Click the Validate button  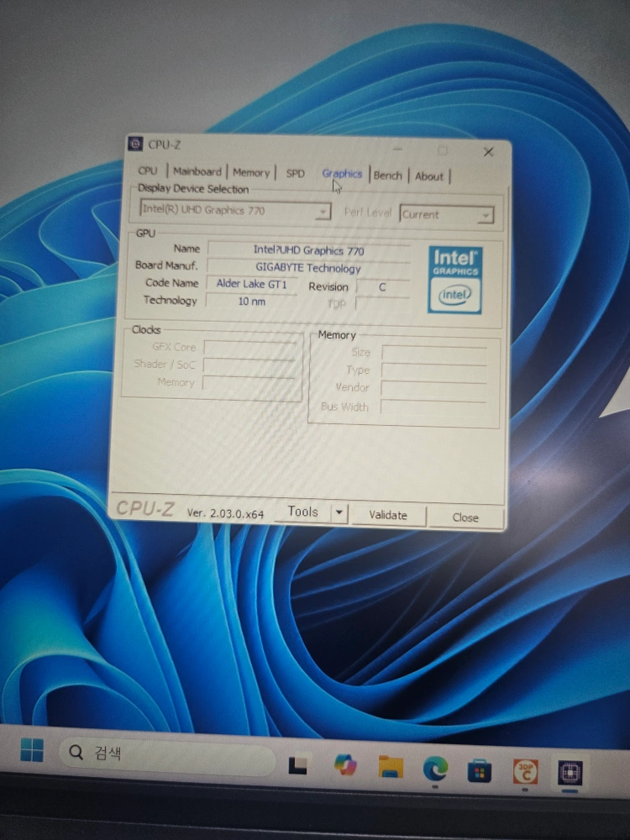click(x=388, y=515)
